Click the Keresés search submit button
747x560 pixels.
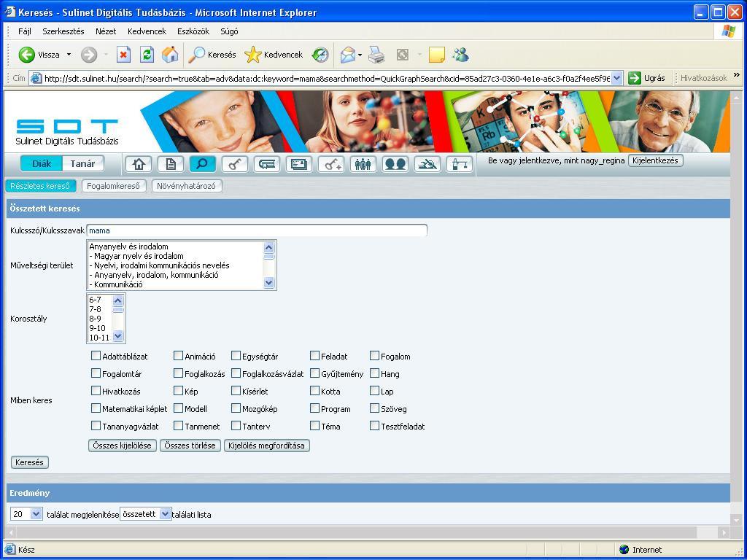coord(29,462)
